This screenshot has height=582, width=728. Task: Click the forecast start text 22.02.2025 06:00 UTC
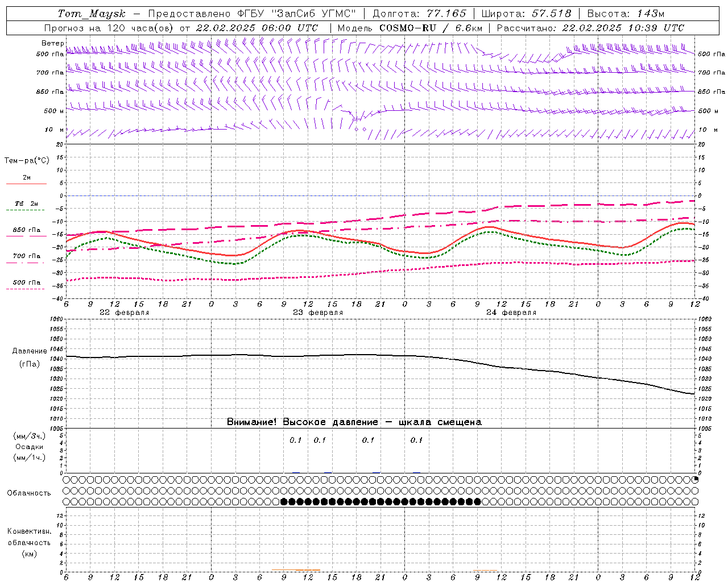257,28
